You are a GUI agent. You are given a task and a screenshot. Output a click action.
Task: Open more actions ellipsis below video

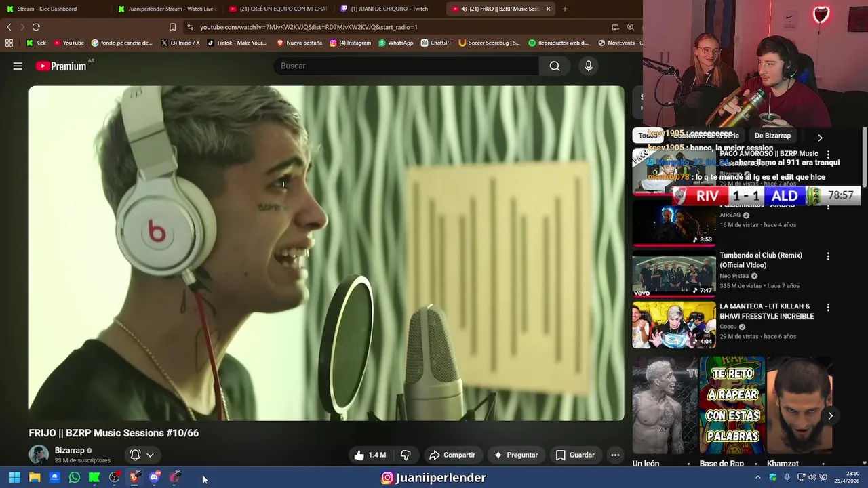point(615,455)
